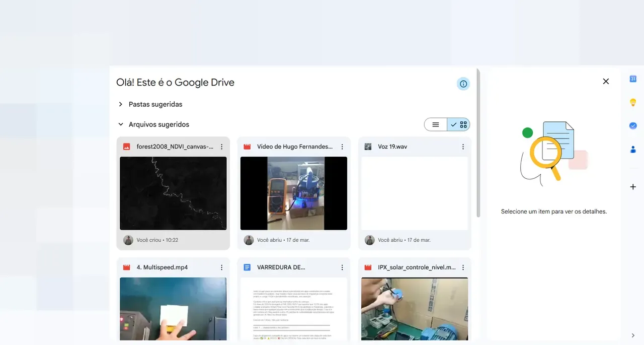Image resolution: width=644 pixels, height=345 pixels.
Task: Close the details side panel
Action: point(606,81)
